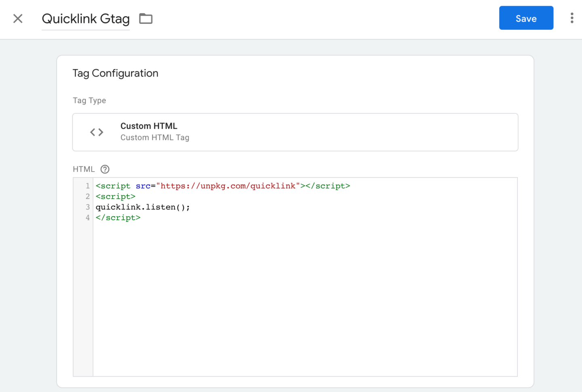Click the quicklink.listen(); code line

[143, 207]
